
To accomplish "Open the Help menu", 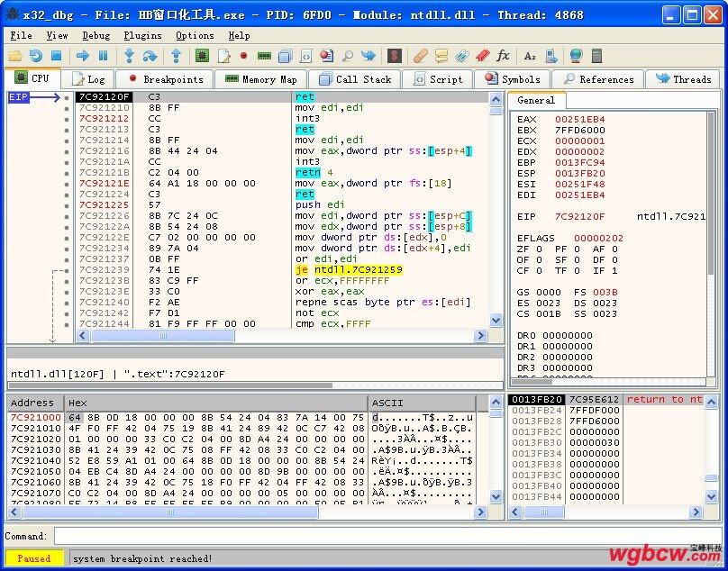I will point(239,36).
